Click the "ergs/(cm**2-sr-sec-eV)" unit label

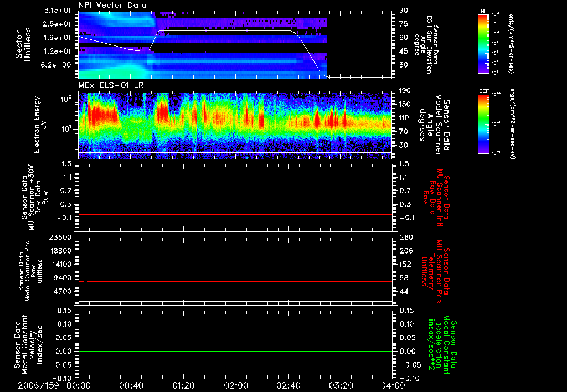pyautogui.click(x=513, y=123)
